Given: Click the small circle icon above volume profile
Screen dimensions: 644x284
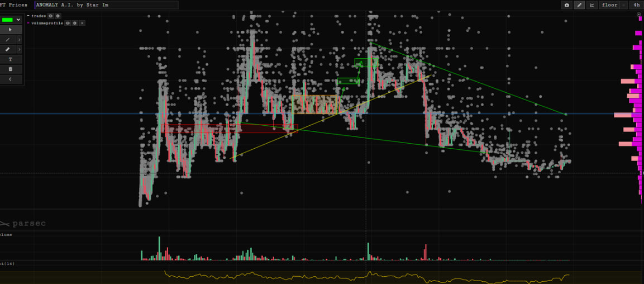Looking at the screenshot, I should [638, 15].
